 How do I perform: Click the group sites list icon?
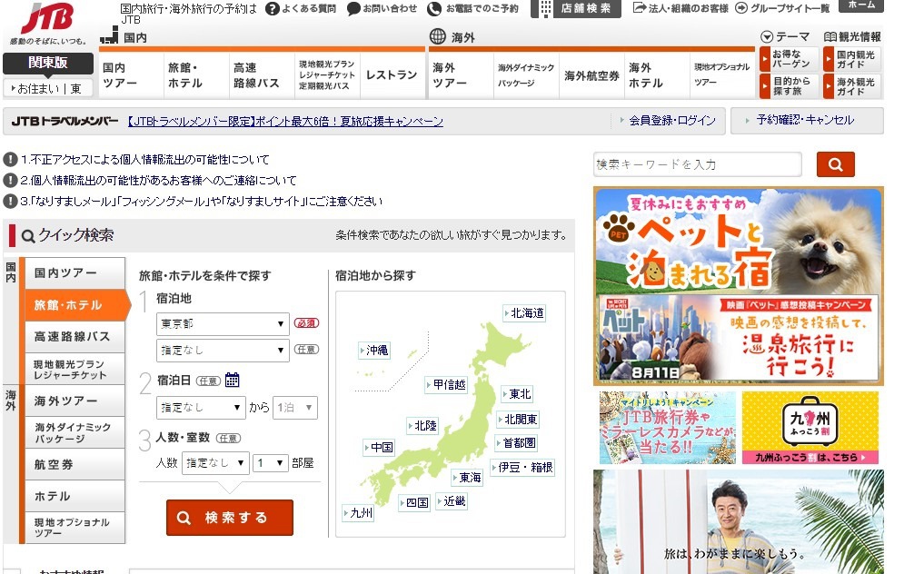(741, 7)
